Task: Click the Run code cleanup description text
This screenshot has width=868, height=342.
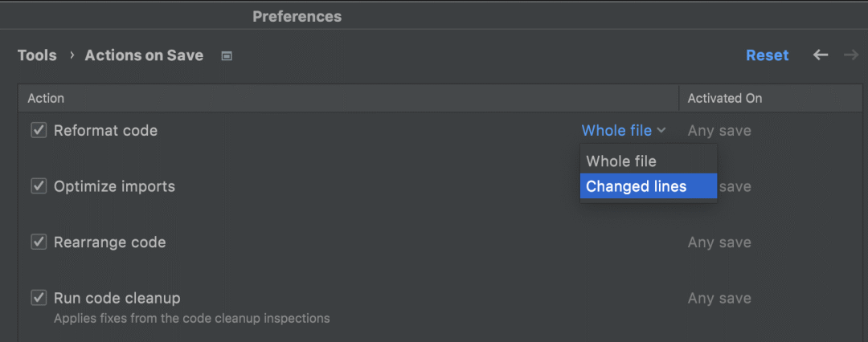Action: (191, 318)
